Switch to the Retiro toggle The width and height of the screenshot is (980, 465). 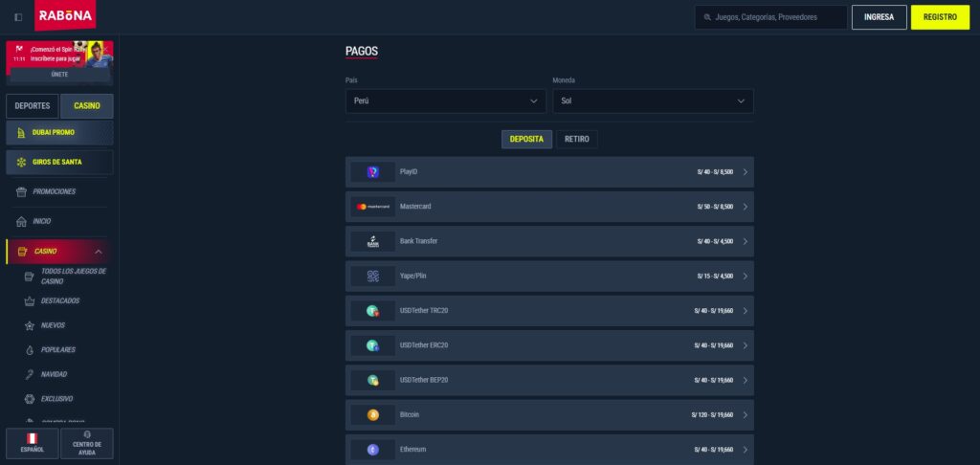pos(577,140)
